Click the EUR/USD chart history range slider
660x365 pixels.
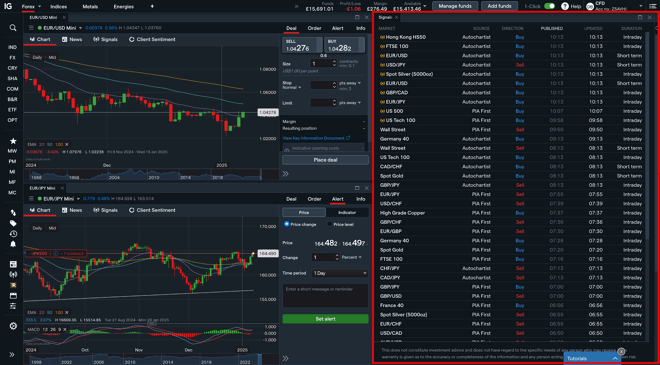pos(143,174)
